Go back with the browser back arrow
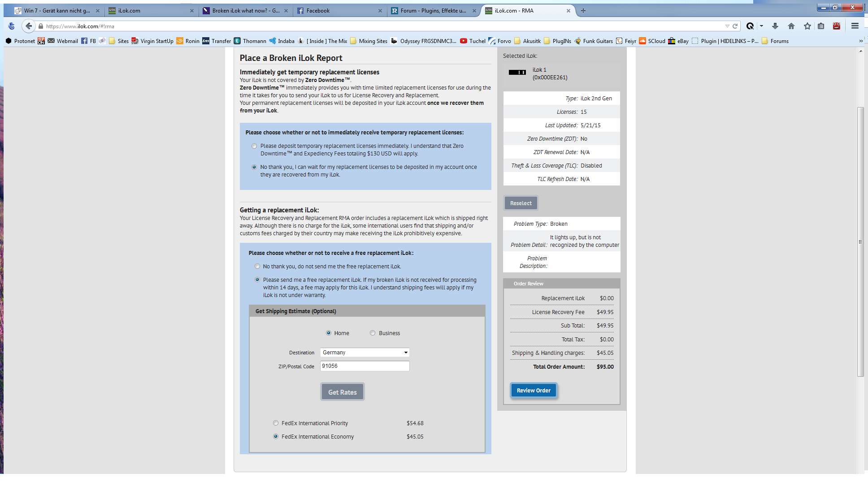 coord(29,26)
